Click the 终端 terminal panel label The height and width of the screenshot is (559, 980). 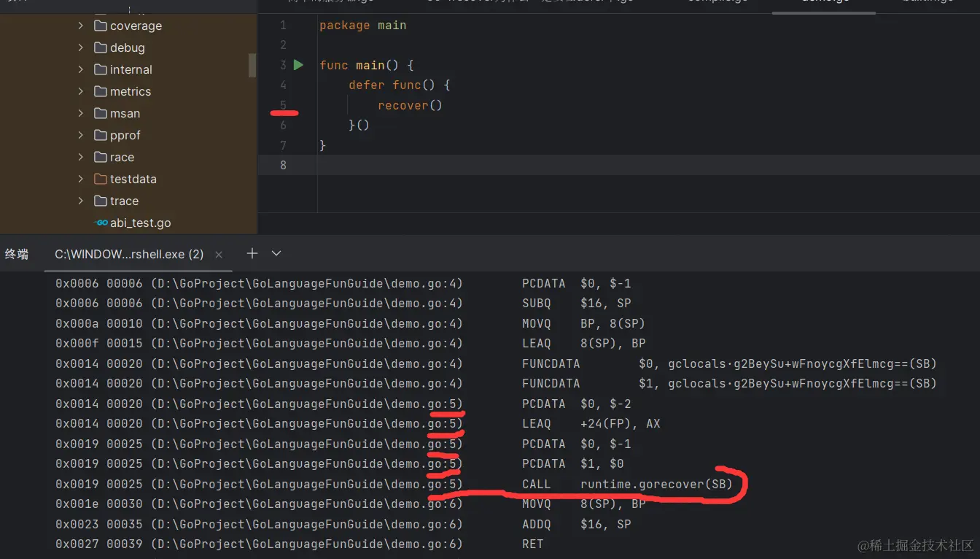(x=17, y=254)
